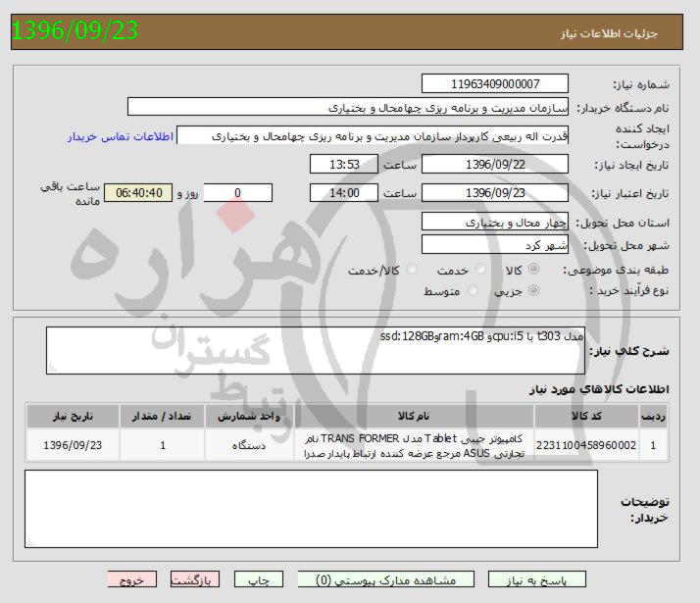Click product code 2231100458960002 cell
Viewport: 700px width, 603px height.
pos(586,445)
